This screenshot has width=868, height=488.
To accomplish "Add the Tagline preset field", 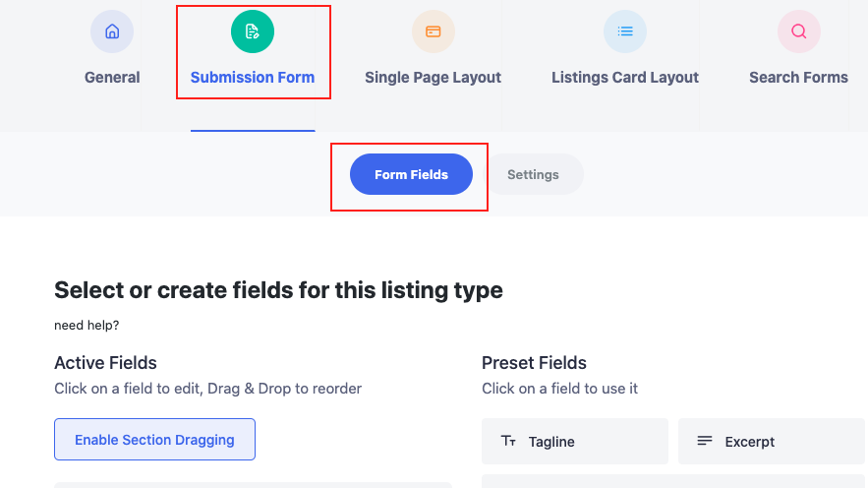I will [x=575, y=441].
